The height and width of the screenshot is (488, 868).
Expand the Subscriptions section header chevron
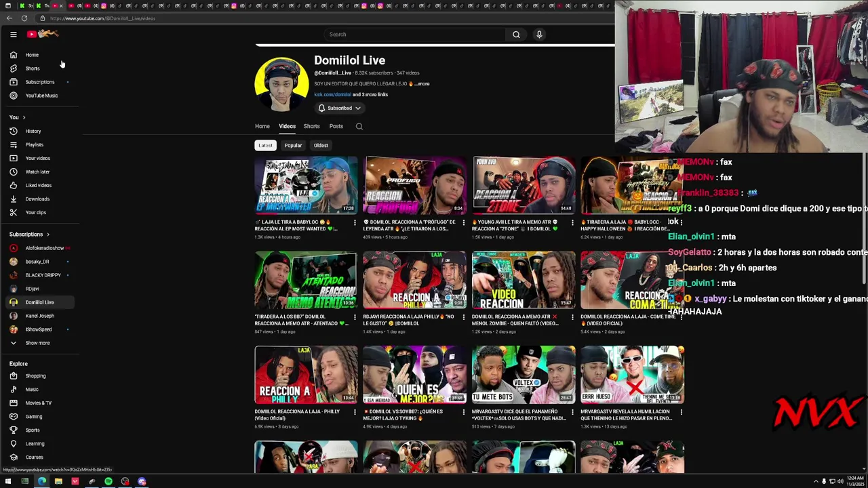(x=47, y=234)
